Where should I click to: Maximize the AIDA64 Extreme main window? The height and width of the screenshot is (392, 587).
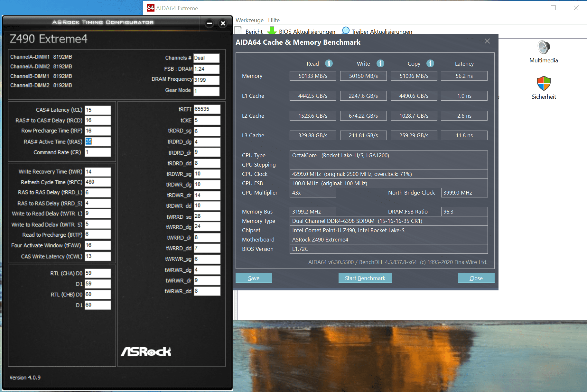(553, 8)
